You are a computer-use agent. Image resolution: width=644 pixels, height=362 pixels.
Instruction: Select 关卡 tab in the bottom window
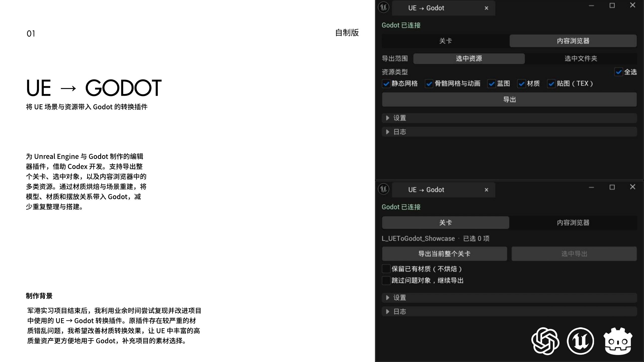pos(446,223)
